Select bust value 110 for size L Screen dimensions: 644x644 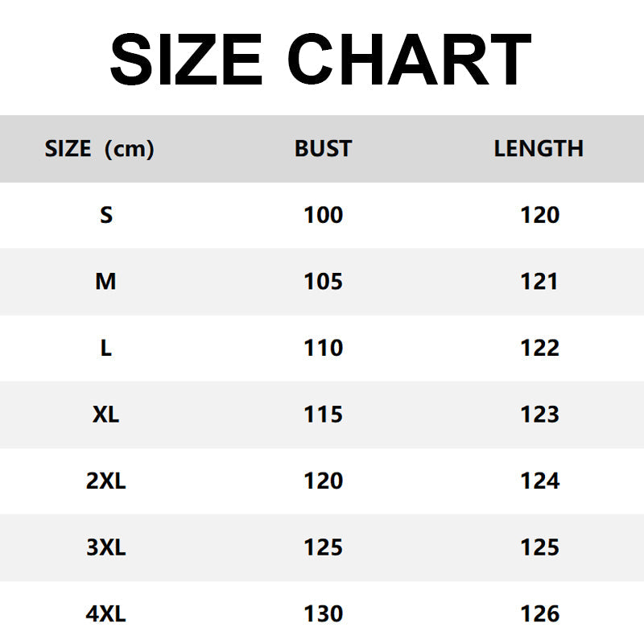323,348
